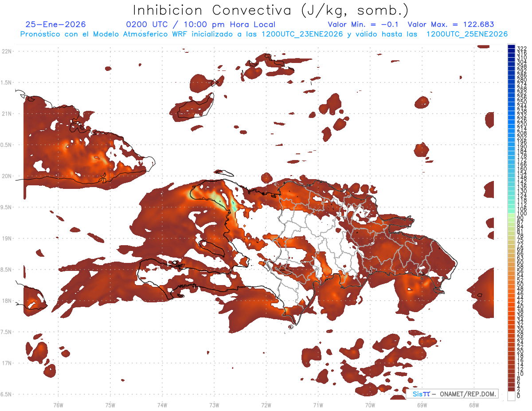Click the '69W' longitude label
The width and height of the screenshot is (532, 411).
pyautogui.click(x=422, y=405)
